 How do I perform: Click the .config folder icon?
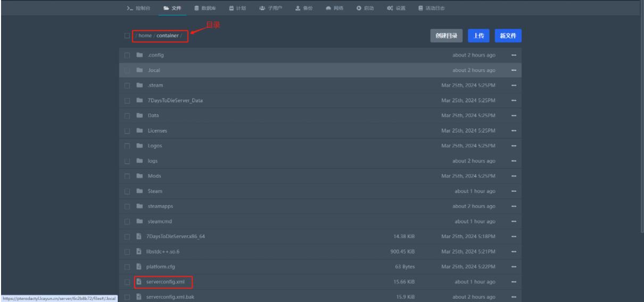pos(139,55)
